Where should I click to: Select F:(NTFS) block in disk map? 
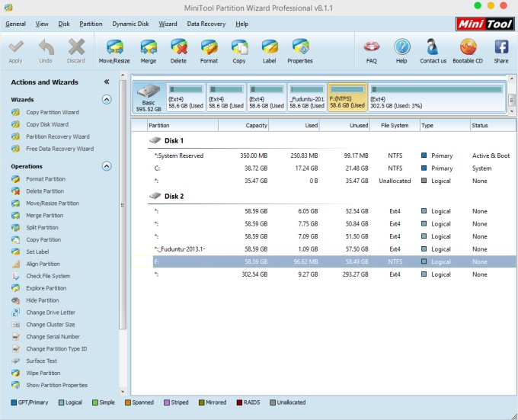click(347, 97)
